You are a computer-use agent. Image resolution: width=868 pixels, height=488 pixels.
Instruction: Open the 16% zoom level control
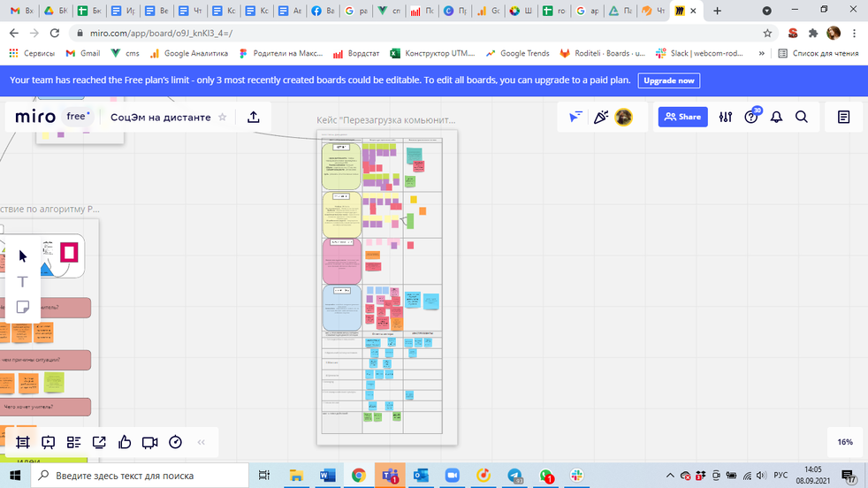[845, 442]
